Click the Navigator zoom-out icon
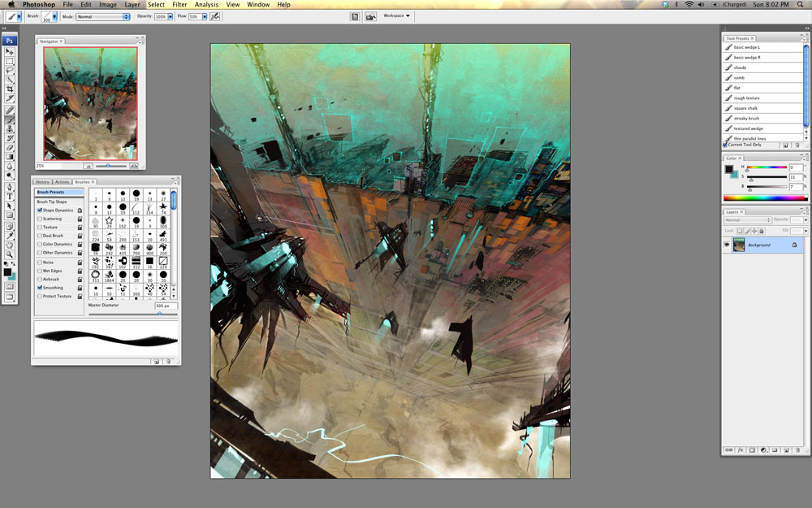Viewport: 812px width, 508px height. pos(88,166)
